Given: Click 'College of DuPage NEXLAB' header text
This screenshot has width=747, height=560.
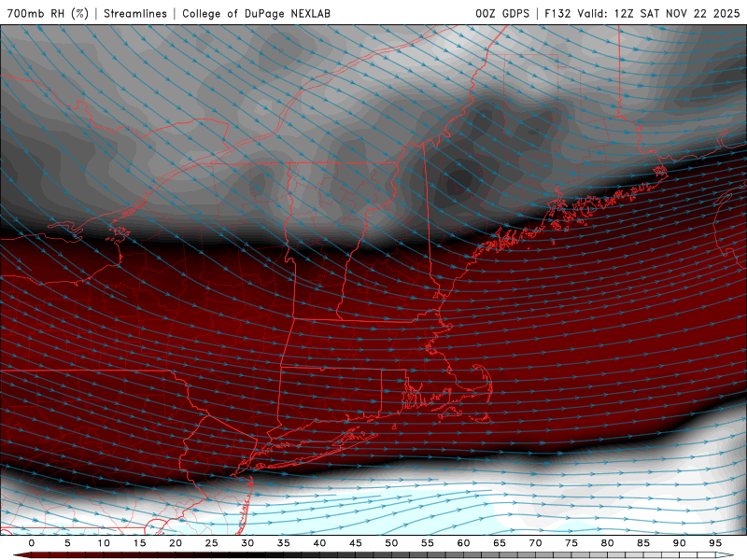Looking at the screenshot, I should click(256, 13).
